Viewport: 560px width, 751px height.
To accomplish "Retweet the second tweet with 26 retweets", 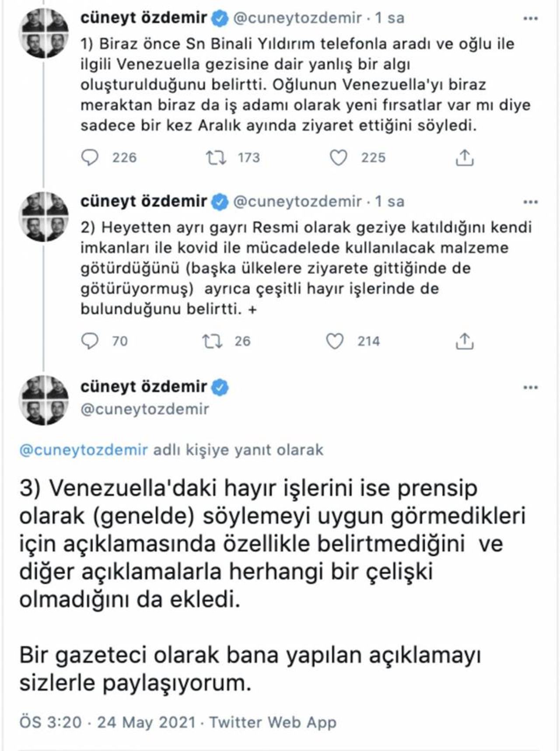I will [213, 341].
